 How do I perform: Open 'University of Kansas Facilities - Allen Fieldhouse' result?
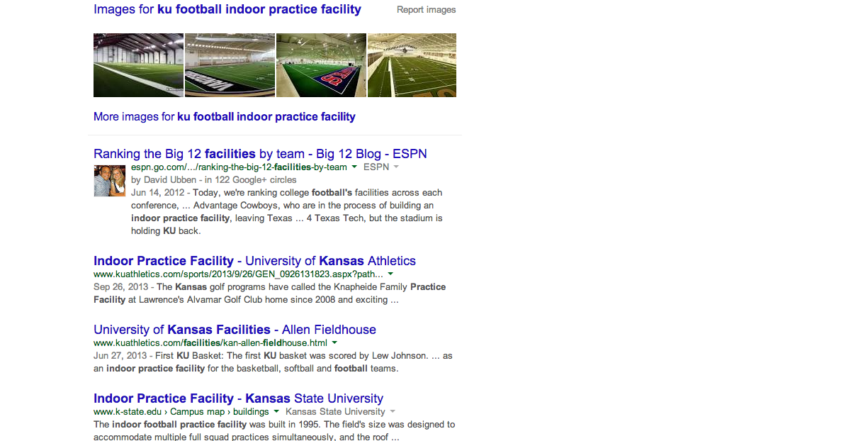(x=235, y=330)
